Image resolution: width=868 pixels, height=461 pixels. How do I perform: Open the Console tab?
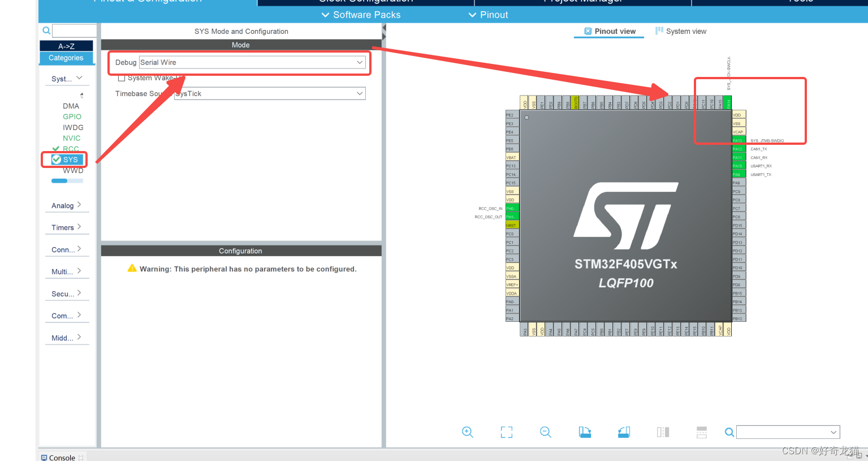click(x=62, y=458)
